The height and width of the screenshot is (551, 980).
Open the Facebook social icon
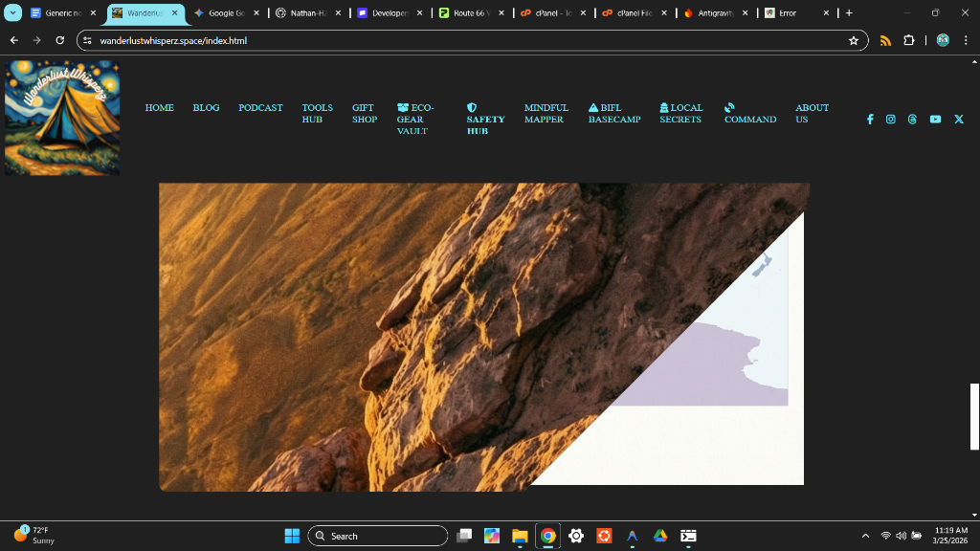click(870, 120)
